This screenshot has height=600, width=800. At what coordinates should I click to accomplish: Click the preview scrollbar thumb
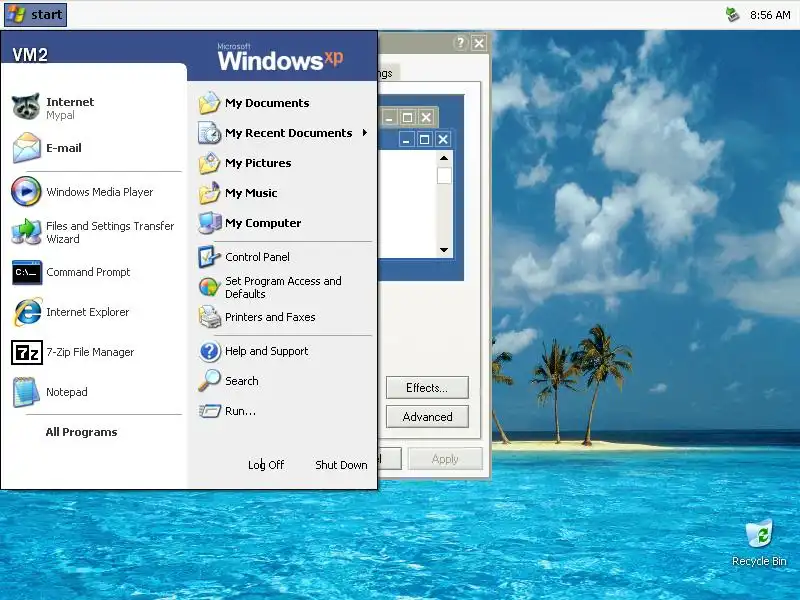(x=444, y=176)
